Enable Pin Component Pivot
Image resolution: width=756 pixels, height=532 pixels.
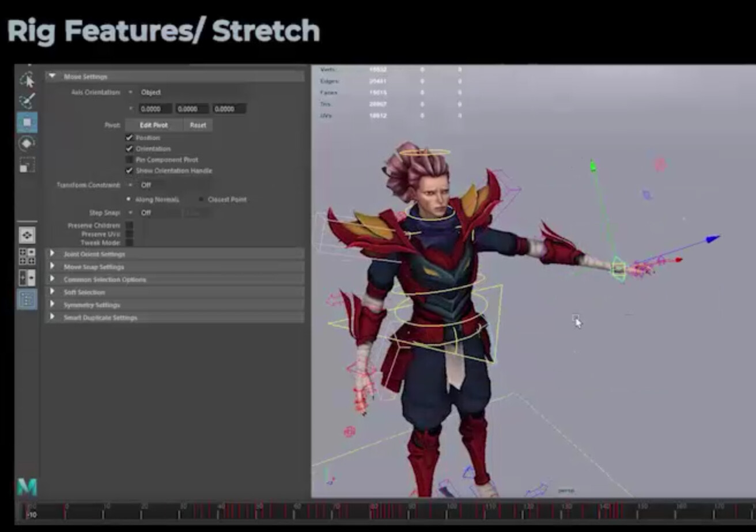click(x=129, y=160)
